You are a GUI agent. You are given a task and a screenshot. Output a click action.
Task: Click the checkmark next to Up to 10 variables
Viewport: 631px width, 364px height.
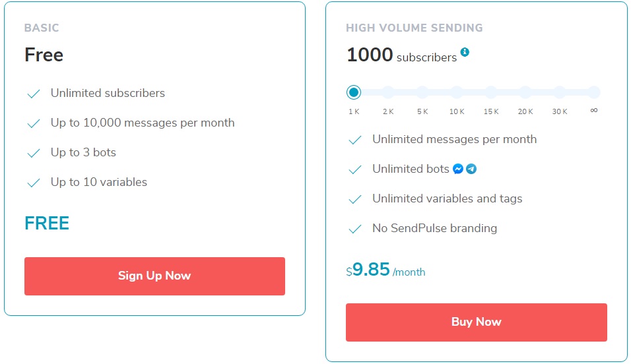click(x=34, y=183)
